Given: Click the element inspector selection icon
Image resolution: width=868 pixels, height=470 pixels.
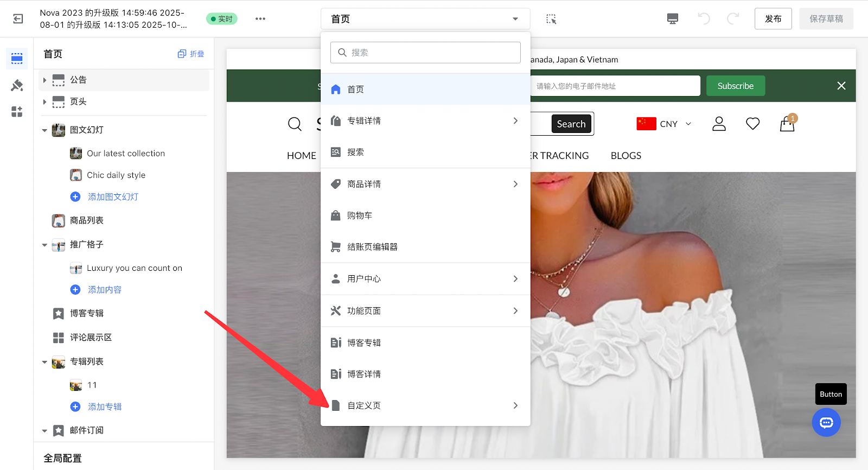Looking at the screenshot, I should click(x=551, y=19).
